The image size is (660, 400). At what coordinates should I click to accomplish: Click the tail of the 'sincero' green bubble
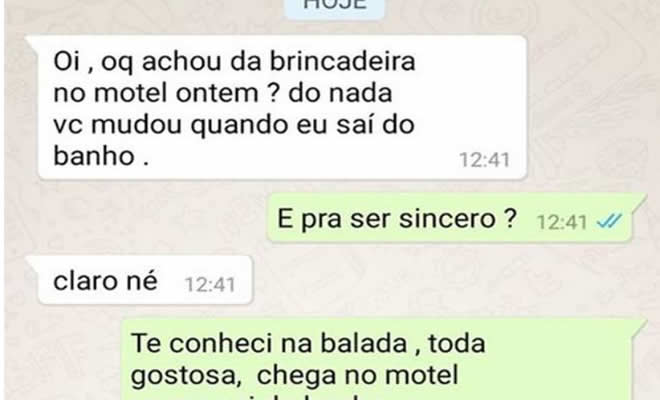(639, 200)
